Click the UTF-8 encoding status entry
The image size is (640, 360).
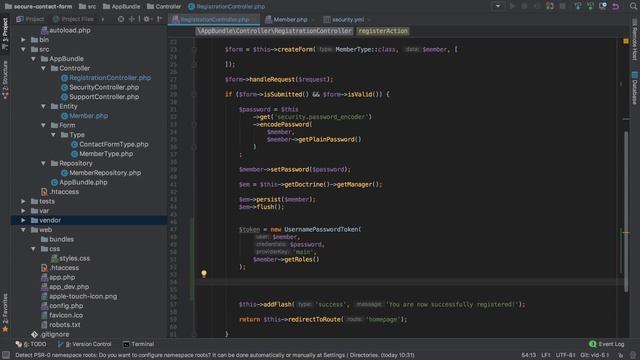click(565, 355)
